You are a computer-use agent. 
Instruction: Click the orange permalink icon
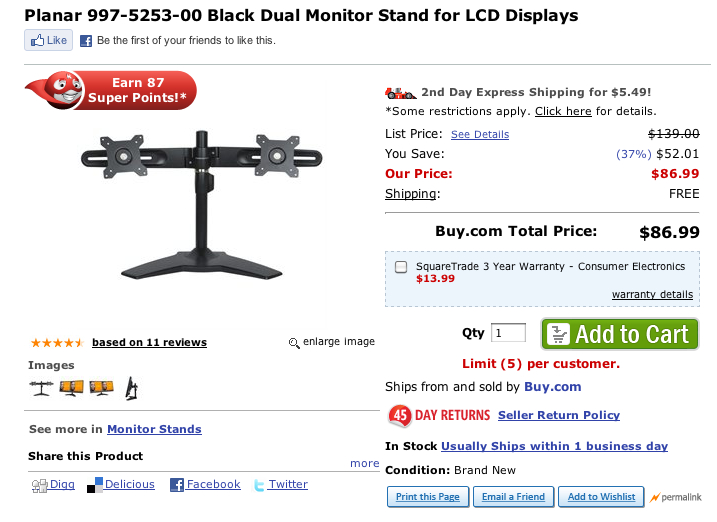point(655,497)
